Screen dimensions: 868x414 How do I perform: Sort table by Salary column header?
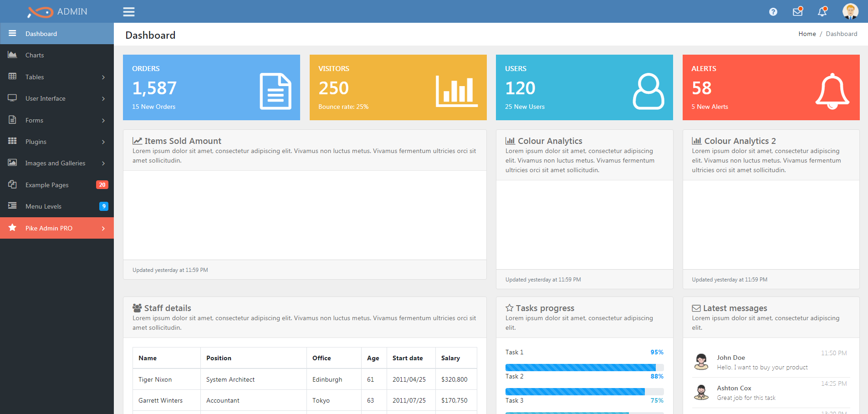coord(456,358)
